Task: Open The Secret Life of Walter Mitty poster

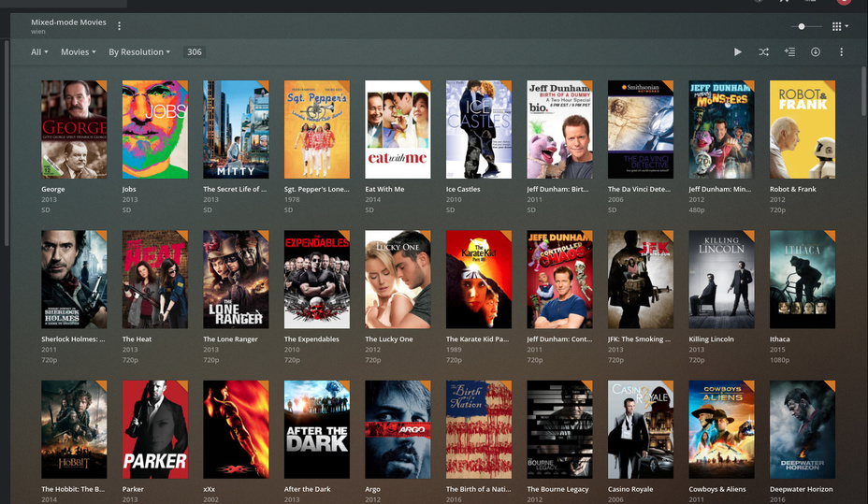Action: [x=236, y=129]
